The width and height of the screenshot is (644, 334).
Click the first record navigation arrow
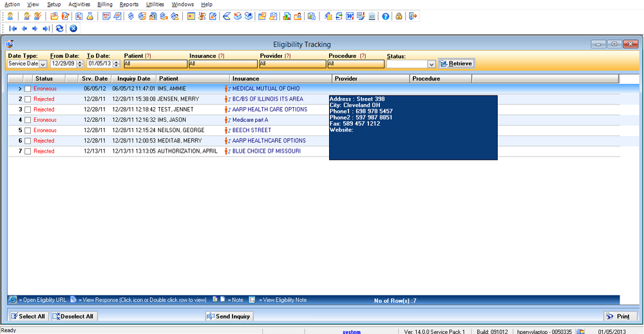12,28
